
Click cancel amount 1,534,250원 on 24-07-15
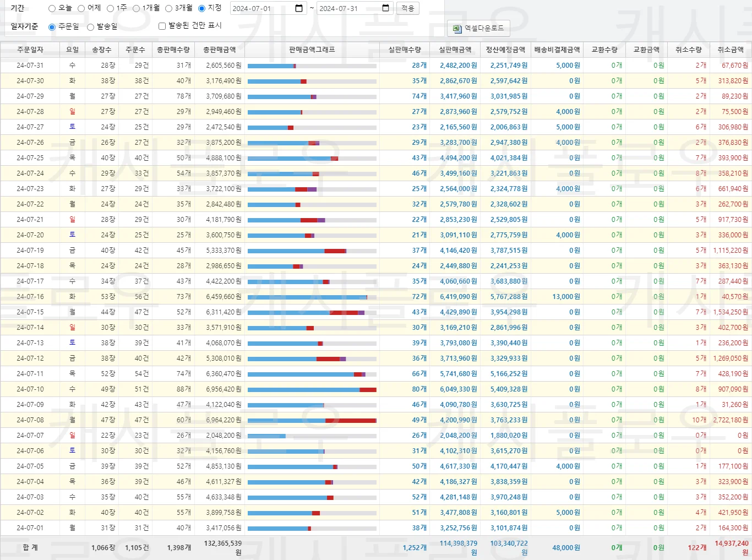point(731,312)
